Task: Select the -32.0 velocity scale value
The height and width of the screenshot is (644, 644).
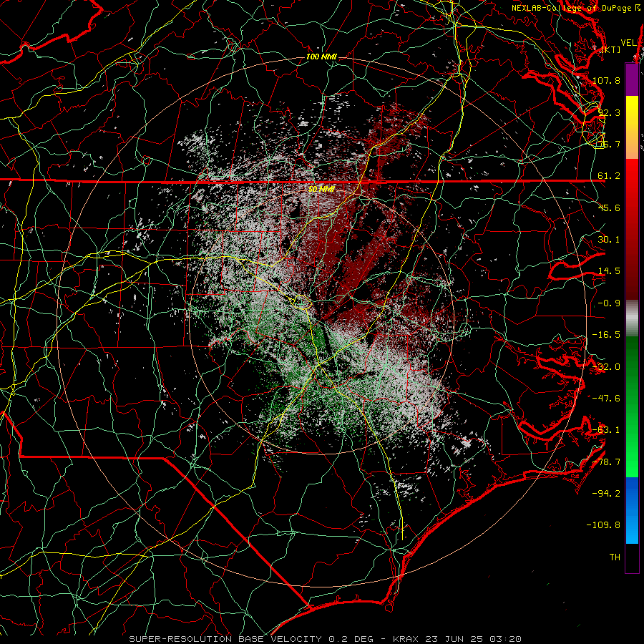Action: tap(606, 367)
